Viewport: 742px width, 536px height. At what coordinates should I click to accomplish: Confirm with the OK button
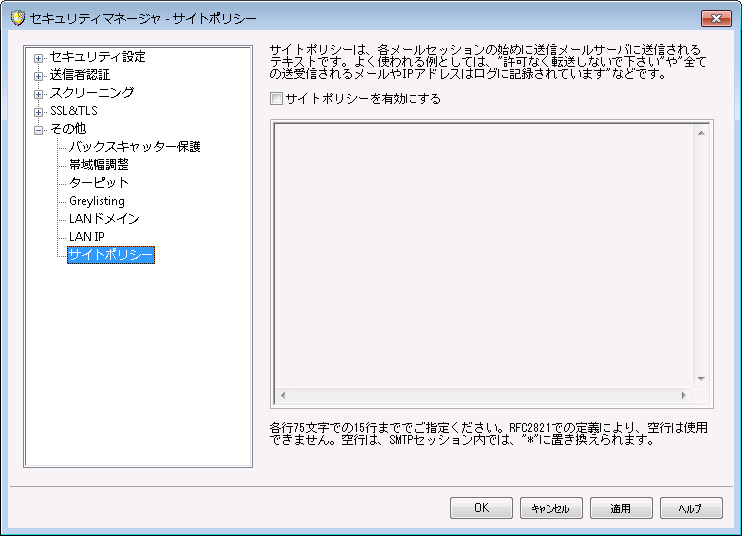[x=481, y=508]
